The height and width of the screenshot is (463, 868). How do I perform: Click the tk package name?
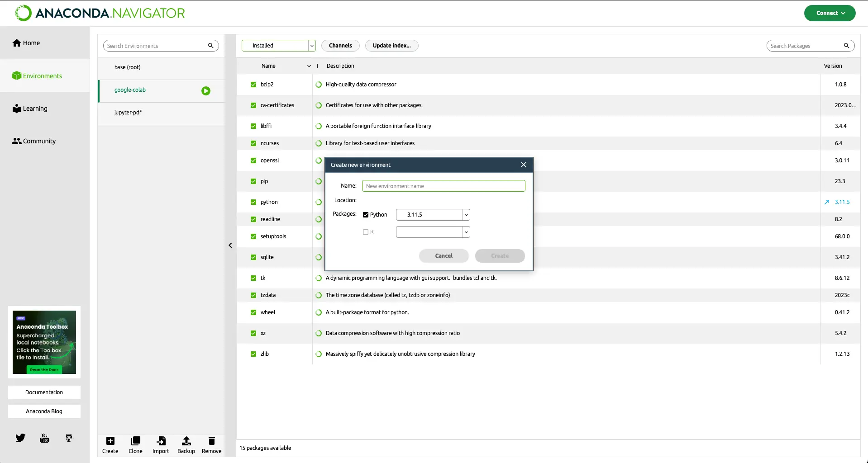263,278
